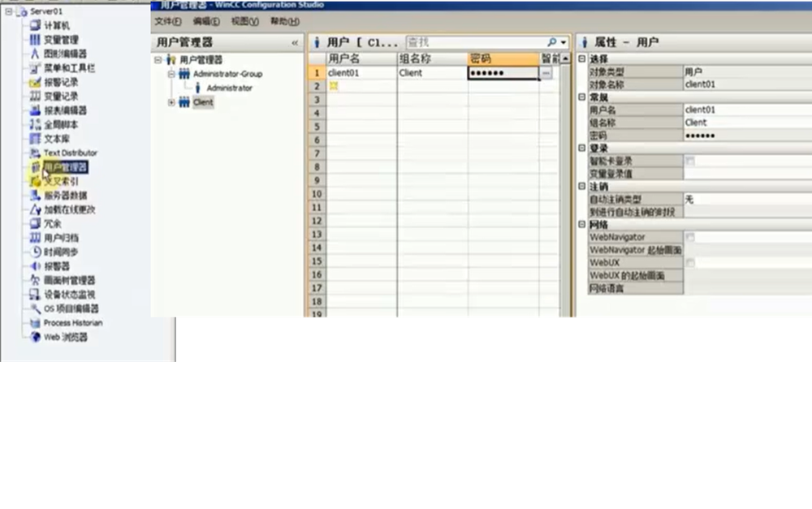This screenshot has width=812, height=509.
Task: Open 报警记录 (Alarm Logging) icon
Action: click(x=35, y=82)
